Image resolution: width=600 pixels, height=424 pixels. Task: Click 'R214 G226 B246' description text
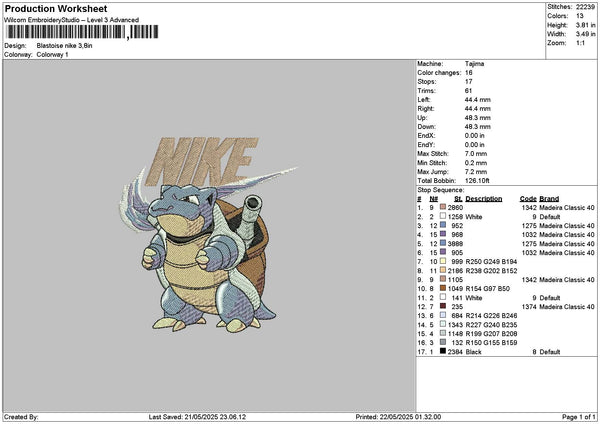(491, 316)
